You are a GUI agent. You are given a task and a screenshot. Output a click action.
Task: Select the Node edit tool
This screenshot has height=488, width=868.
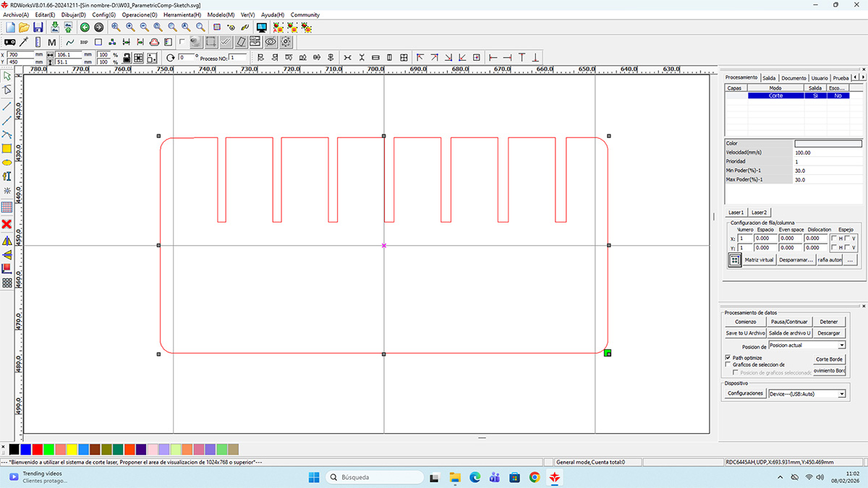click(7, 90)
